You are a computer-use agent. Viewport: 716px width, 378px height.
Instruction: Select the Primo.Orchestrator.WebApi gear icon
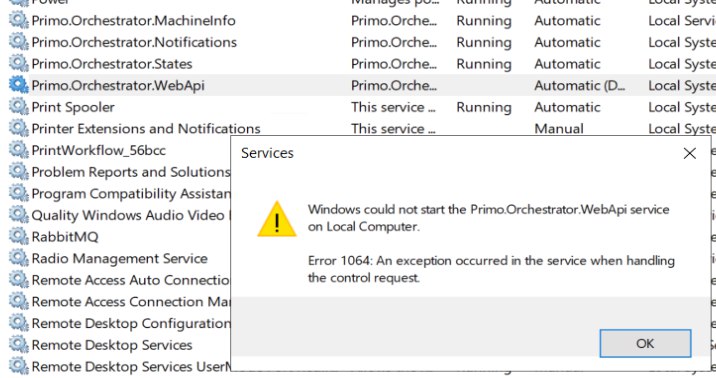pyautogui.click(x=19, y=85)
